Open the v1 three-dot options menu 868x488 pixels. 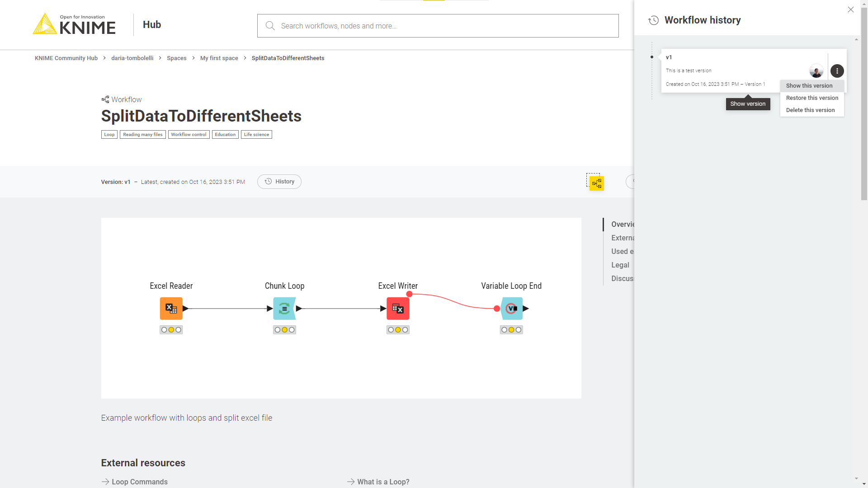point(837,71)
